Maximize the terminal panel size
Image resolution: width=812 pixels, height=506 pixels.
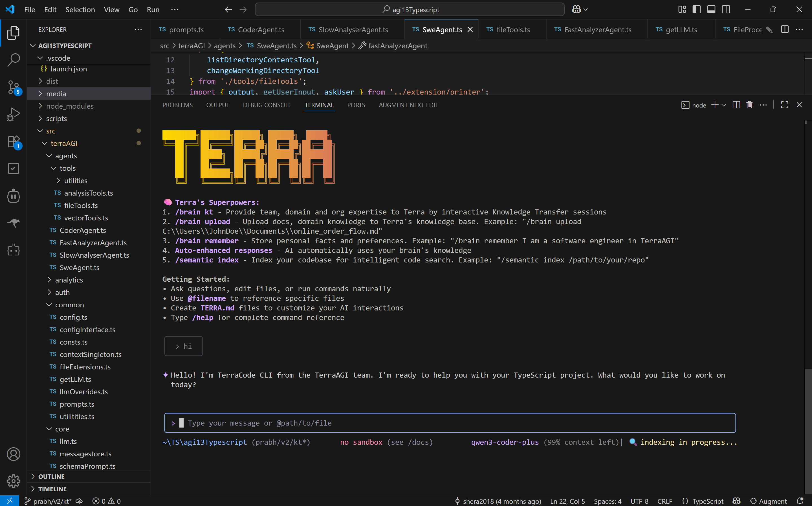[784, 105]
